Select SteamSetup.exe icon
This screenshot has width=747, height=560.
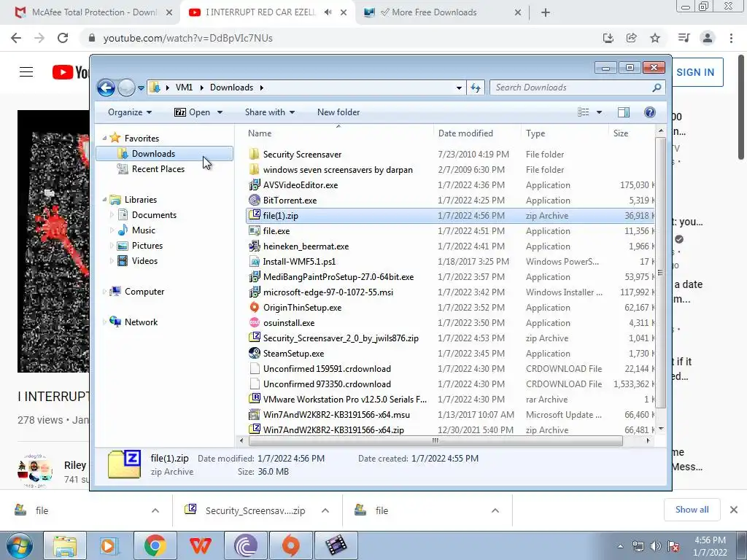(255, 354)
